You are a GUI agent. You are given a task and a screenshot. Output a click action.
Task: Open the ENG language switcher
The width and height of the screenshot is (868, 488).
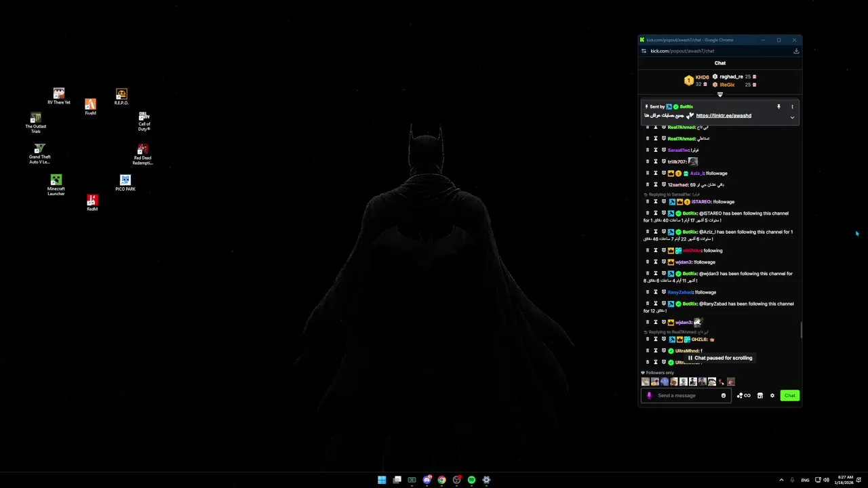coord(805,480)
